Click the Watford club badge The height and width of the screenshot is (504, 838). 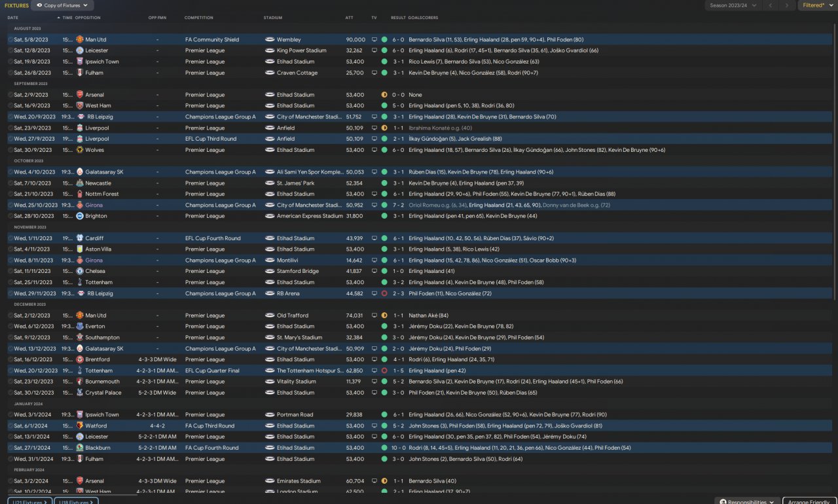[80, 425]
